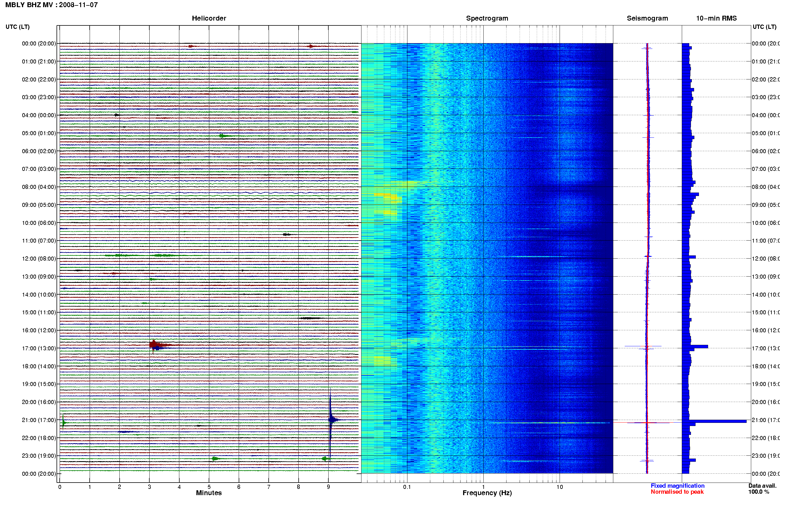Click the '10:00 (06:00)' Helicorder time label
This screenshot has width=812, height=508.
click(x=39, y=223)
